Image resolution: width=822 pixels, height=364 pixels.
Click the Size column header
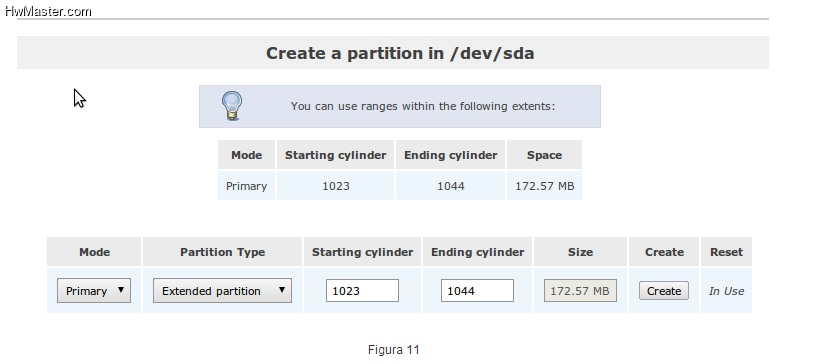click(x=580, y=252)
